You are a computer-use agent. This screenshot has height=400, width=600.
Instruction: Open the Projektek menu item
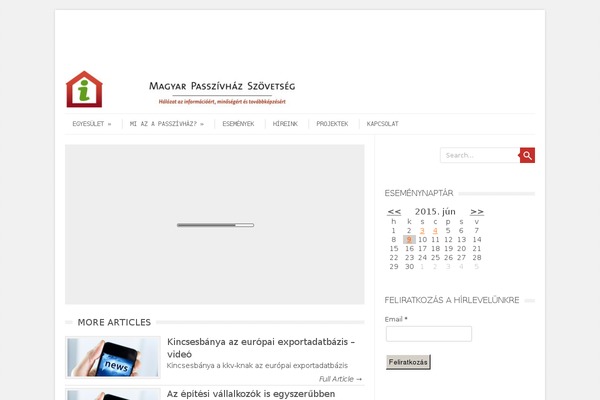[x=332, y=124]
